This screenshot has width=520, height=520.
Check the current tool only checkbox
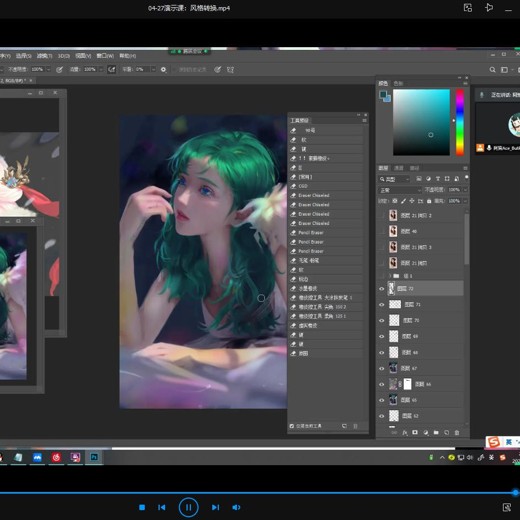tap(292, 426)
